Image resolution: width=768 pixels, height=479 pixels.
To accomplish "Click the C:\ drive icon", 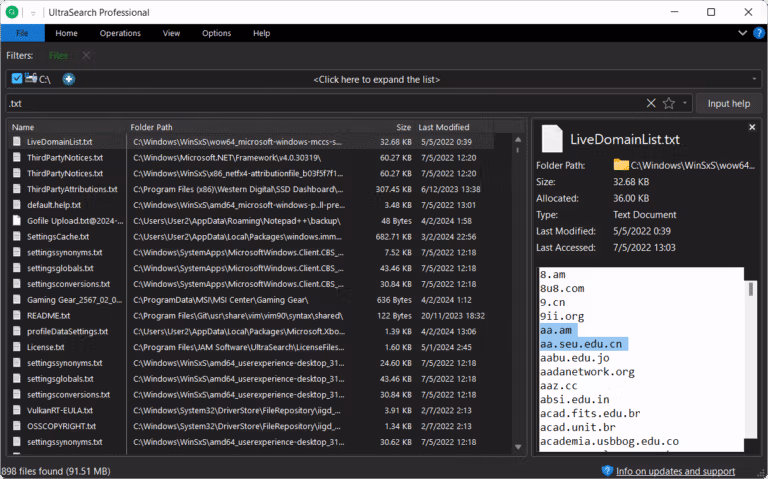I will 31,77.
